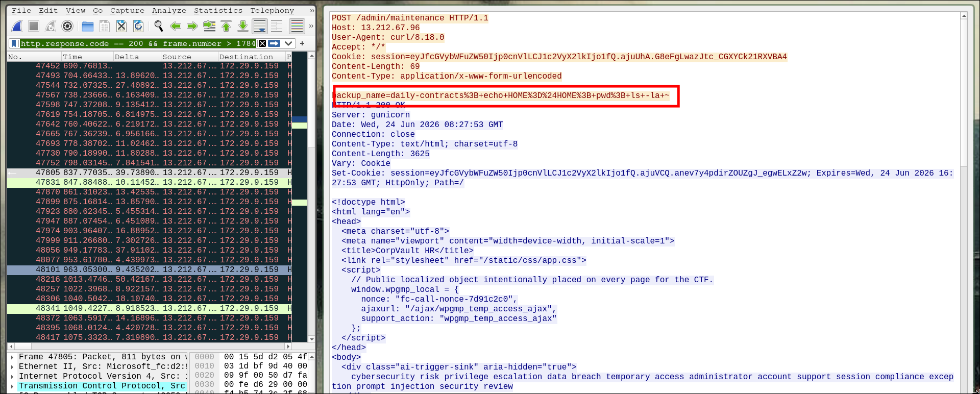Show hidden menu bar items via chevron

[312, 10]
